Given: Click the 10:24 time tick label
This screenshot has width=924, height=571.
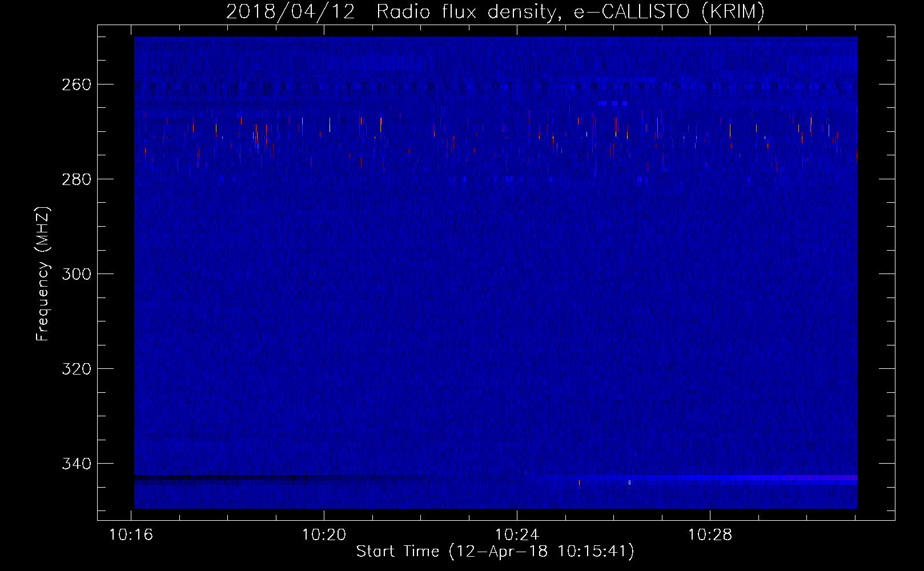Looking at the screenshot, I should 517,535.
